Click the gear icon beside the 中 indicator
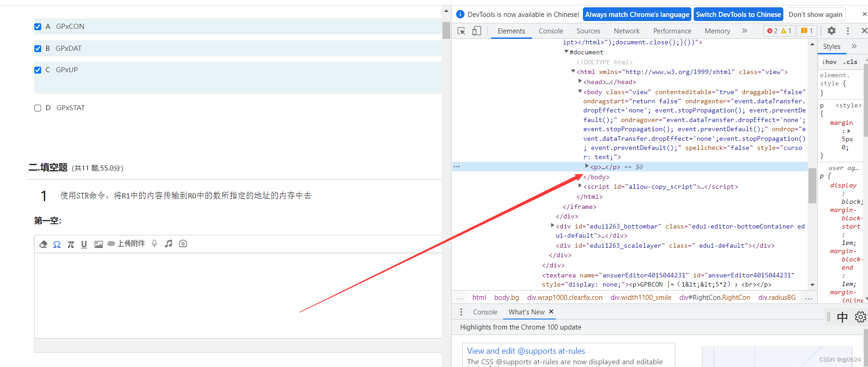 click(860, 317)
